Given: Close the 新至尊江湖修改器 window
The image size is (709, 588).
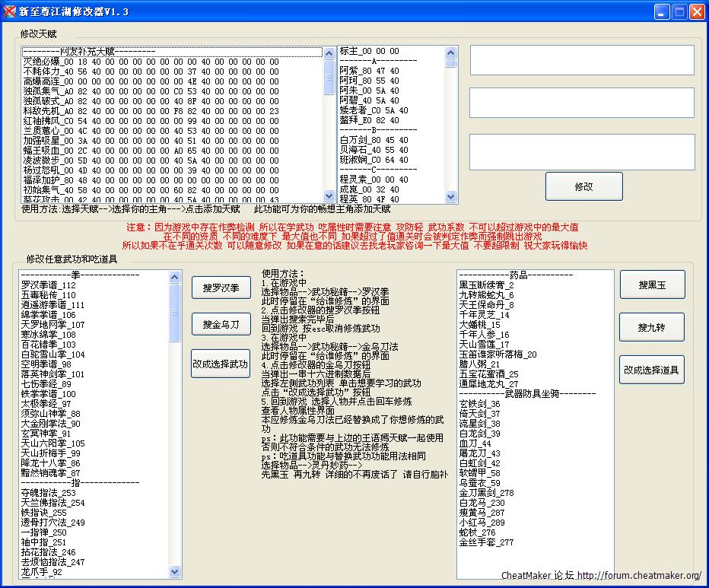Looking at the screenshot, I should pyautogui.click(x=695, y=11).
